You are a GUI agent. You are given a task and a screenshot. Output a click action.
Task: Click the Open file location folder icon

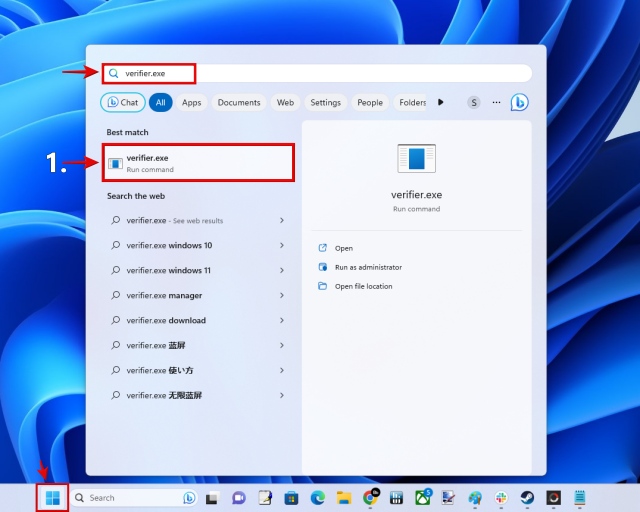tap(322, 286)
